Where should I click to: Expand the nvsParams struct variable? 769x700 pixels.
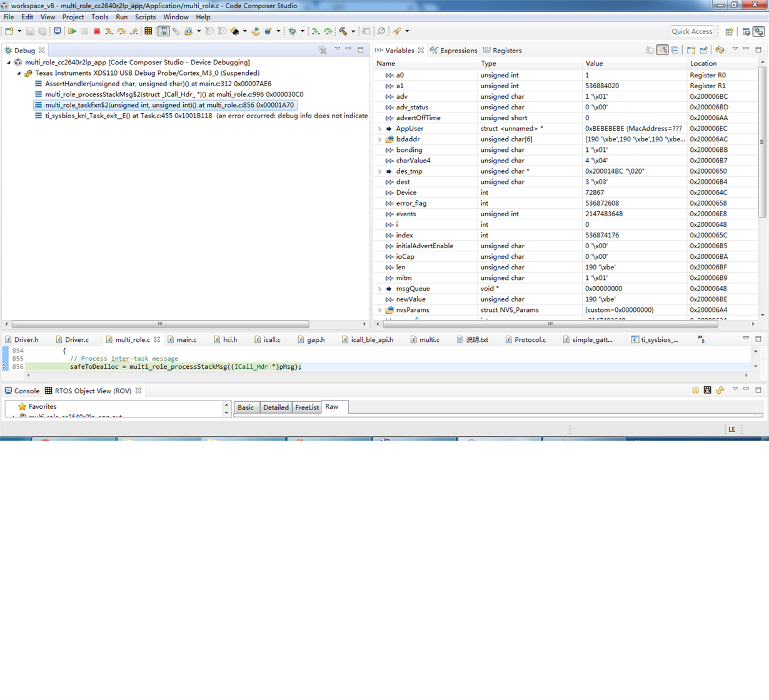coord(379,310)
